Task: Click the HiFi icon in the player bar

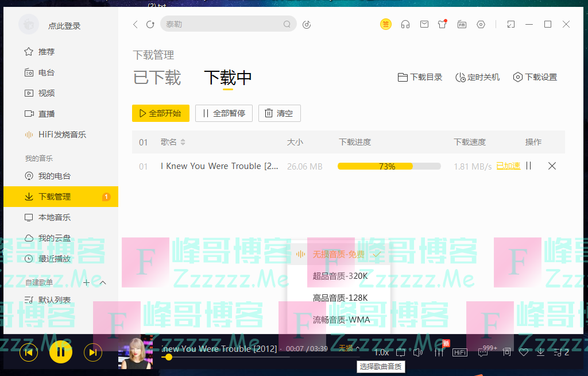Action: coord(460,352)
